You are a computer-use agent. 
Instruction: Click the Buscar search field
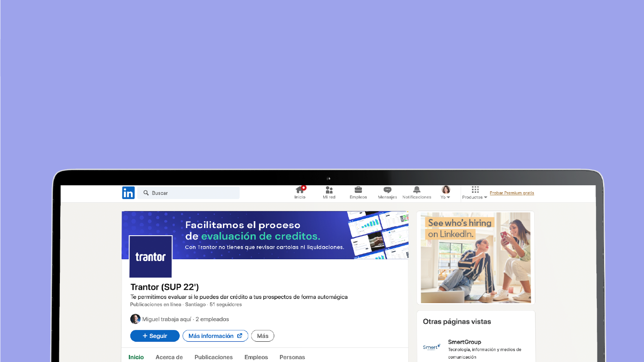(188, 193)
